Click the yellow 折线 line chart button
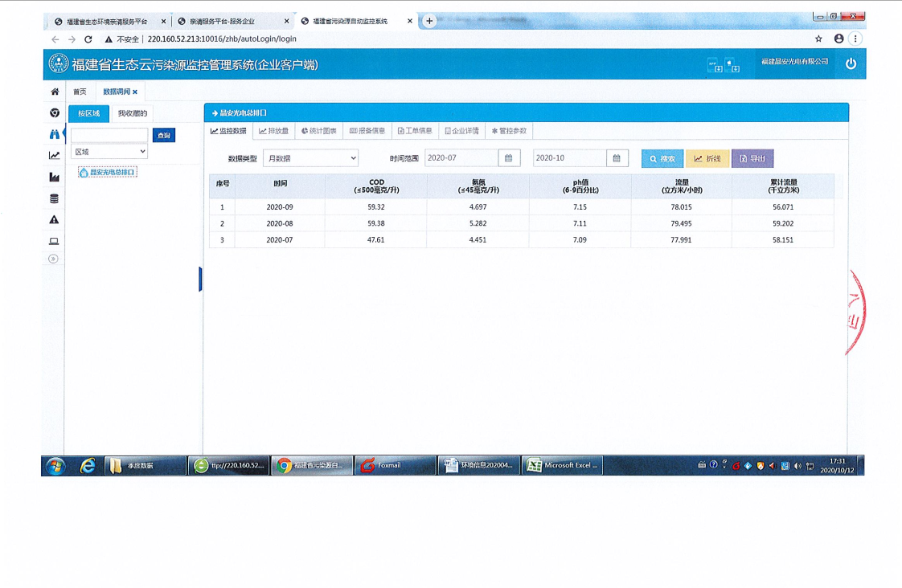This screenshot has width=902, height=588. pyautogui.click(x=707, y=159)
